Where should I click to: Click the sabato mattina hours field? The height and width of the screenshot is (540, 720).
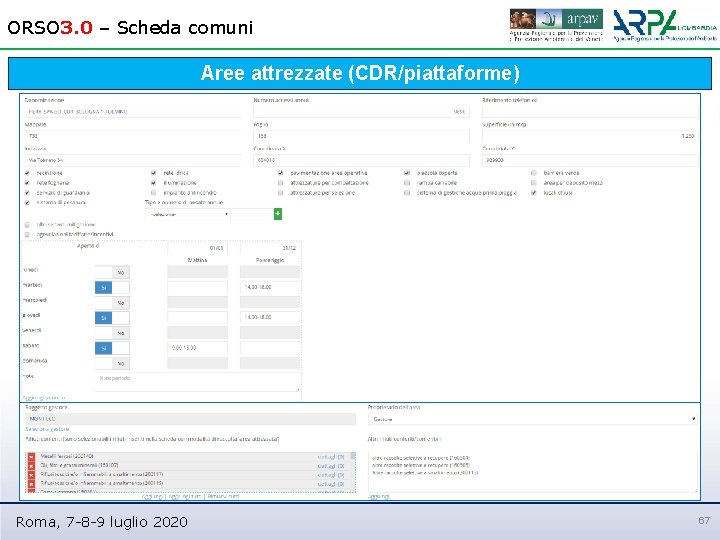click(197, 348)
